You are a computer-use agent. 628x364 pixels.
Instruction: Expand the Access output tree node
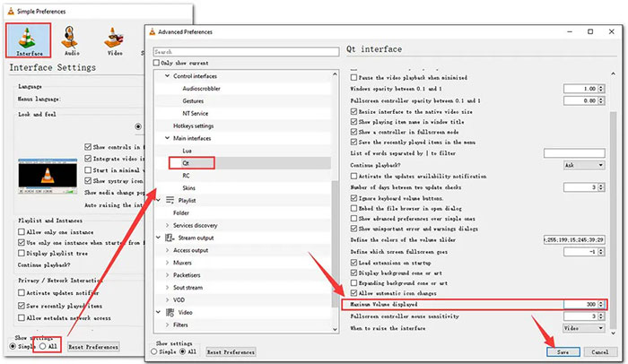pos(168,250)
